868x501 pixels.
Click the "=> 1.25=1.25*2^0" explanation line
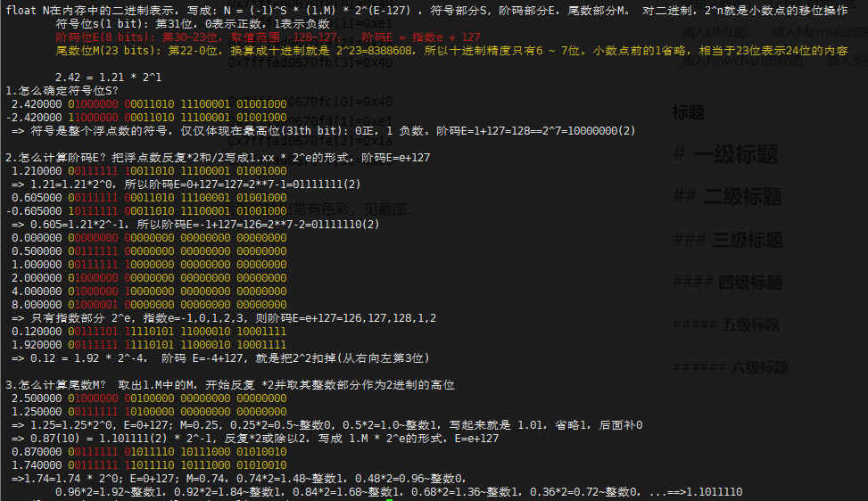327,424
